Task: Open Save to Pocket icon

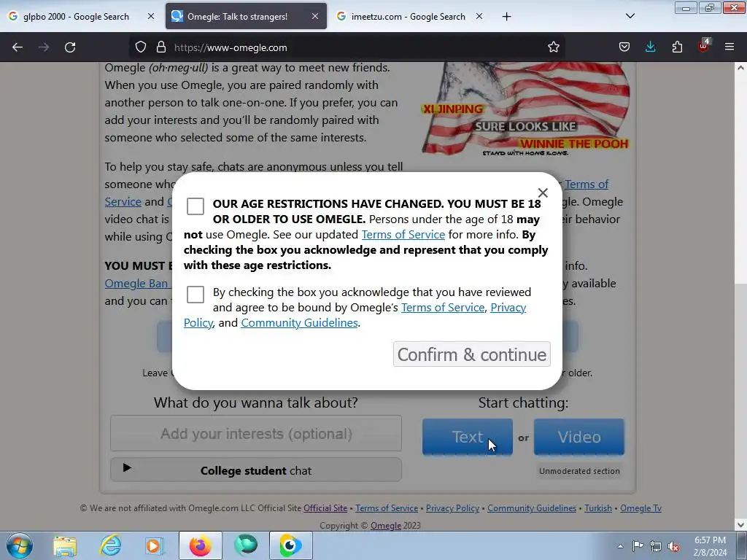Action: coord(624,47)
